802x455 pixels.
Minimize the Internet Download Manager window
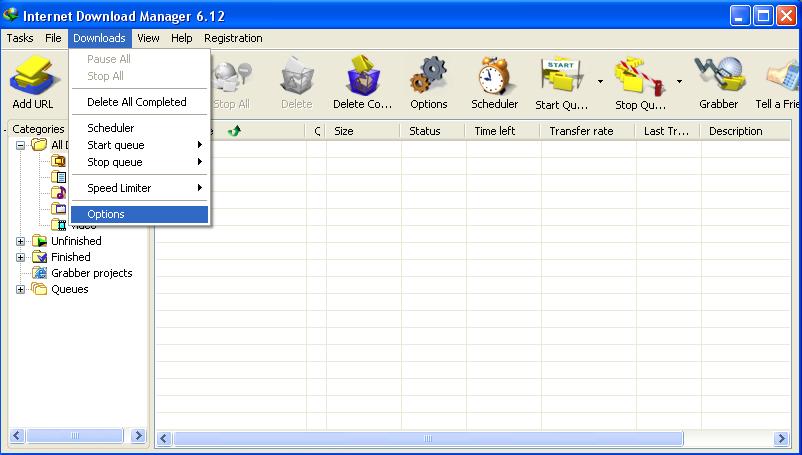739,16
